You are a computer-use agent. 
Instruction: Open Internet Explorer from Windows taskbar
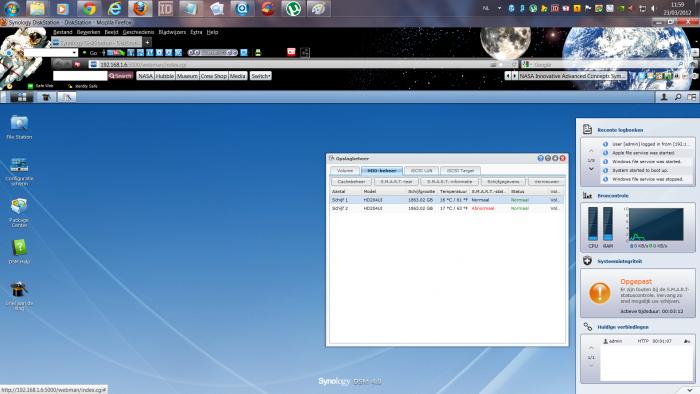(114, 8)
